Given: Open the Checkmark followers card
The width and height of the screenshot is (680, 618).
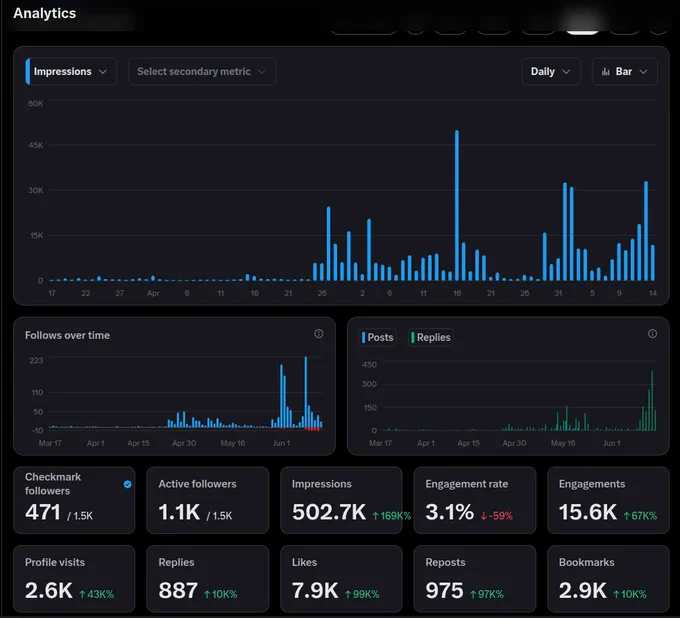Looking at the screenshot, I should coord(74,500).
